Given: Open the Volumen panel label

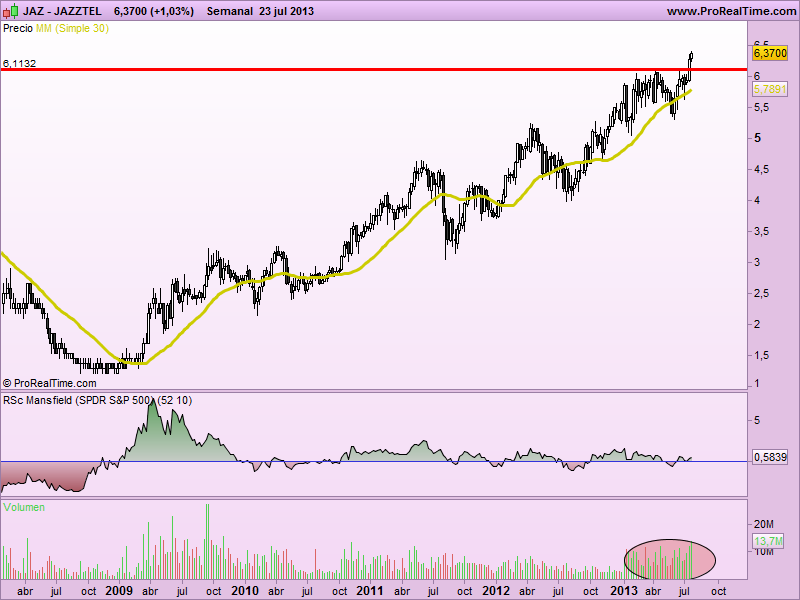Looking at the screenshot, I should coord(24,507).
